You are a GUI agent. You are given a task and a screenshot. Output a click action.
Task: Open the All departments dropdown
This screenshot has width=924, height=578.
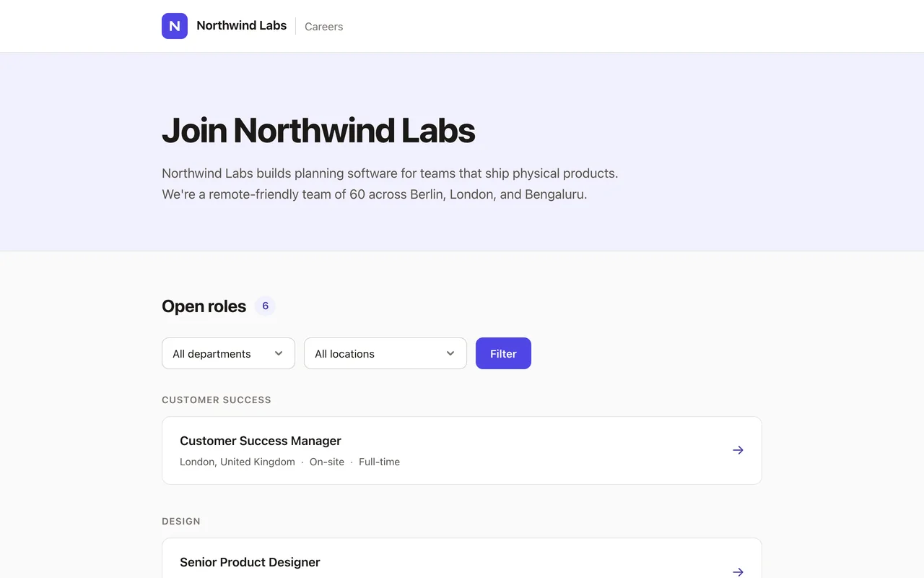point(228,353)
